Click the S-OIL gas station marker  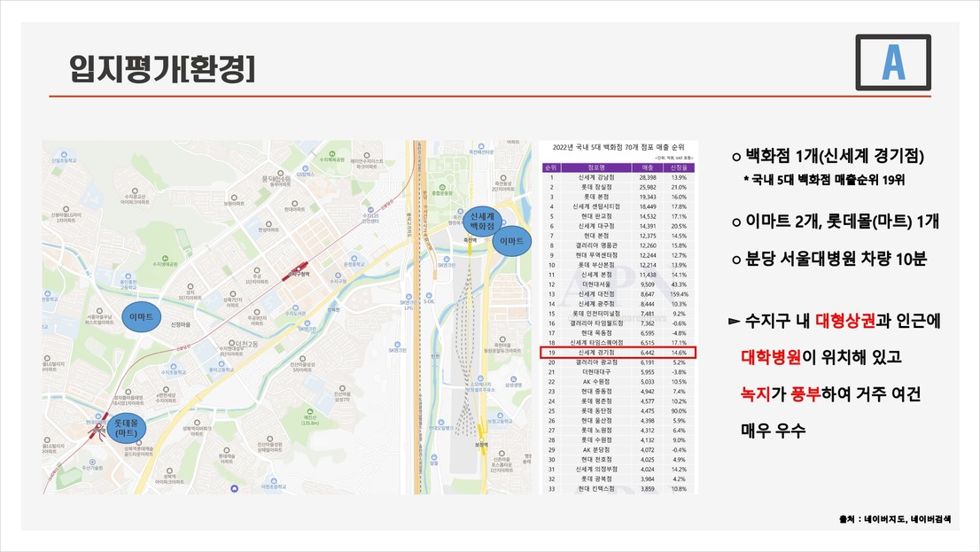coord(429,299)
